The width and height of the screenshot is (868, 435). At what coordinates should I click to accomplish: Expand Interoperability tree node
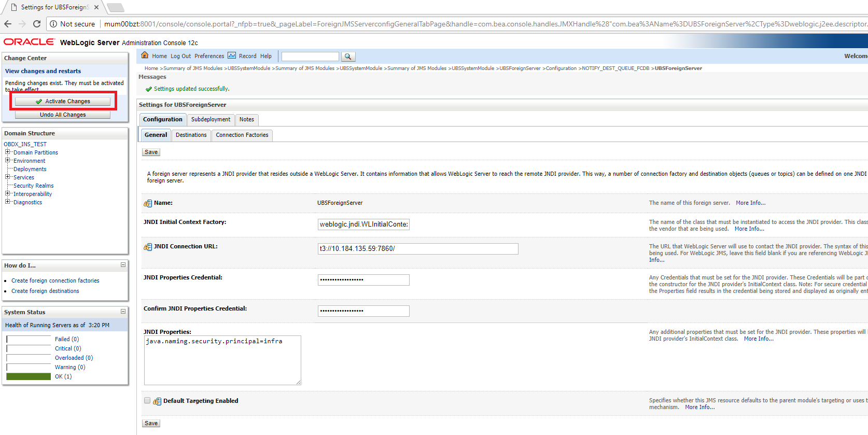(8, 193)
